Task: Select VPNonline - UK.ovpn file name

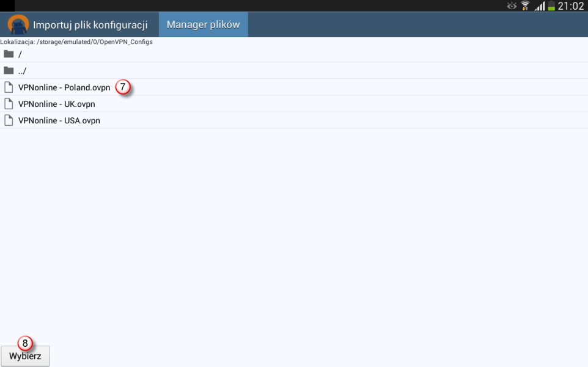Action: (x=57, y=104)
